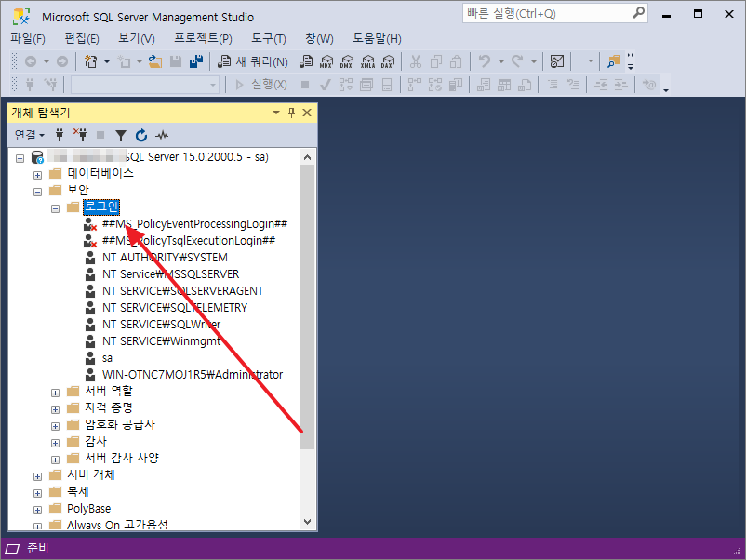The width and height of the screenshot is (746, 560).
Task: Expand the PolyBase folder
Action: 37,510
